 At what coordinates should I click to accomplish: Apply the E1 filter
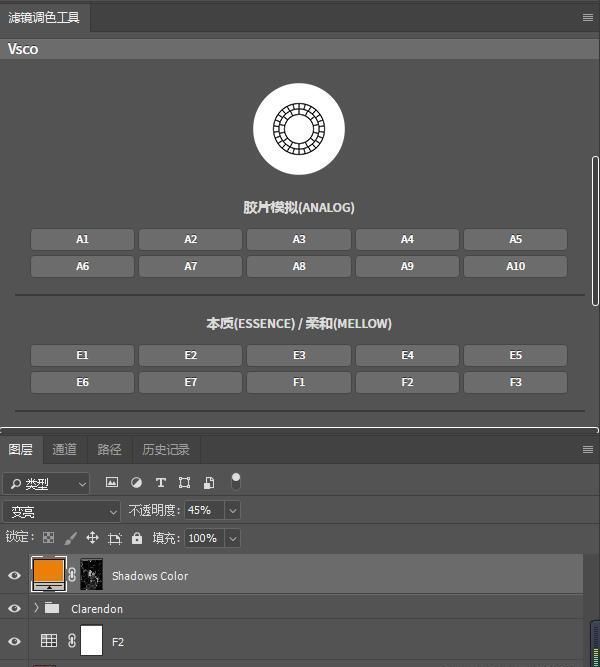tap(82, 356)
